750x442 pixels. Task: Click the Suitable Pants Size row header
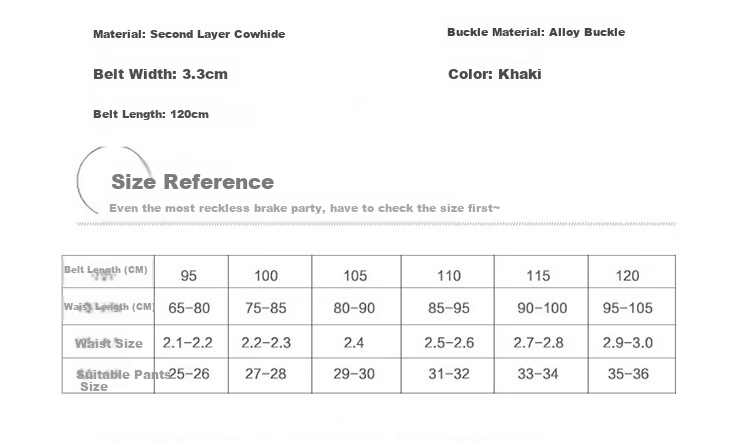tap(108, 376)
